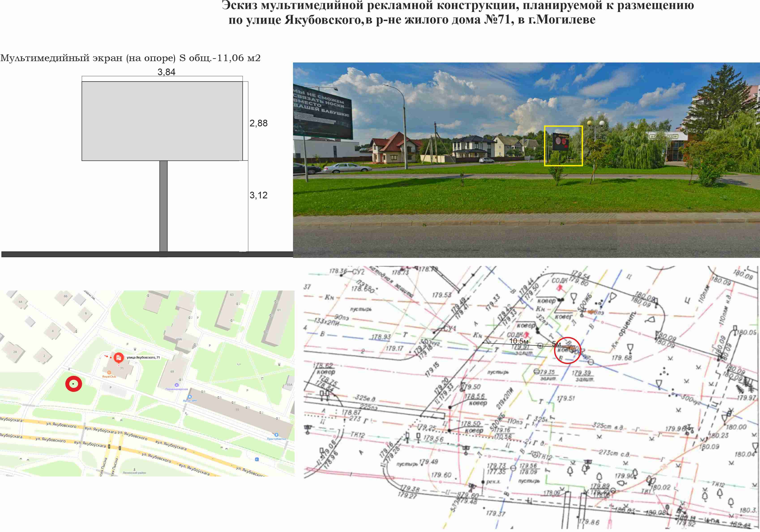Click the 3,12 pole height dimension label
The image size is (760, 532).
[x=259, y=195]
